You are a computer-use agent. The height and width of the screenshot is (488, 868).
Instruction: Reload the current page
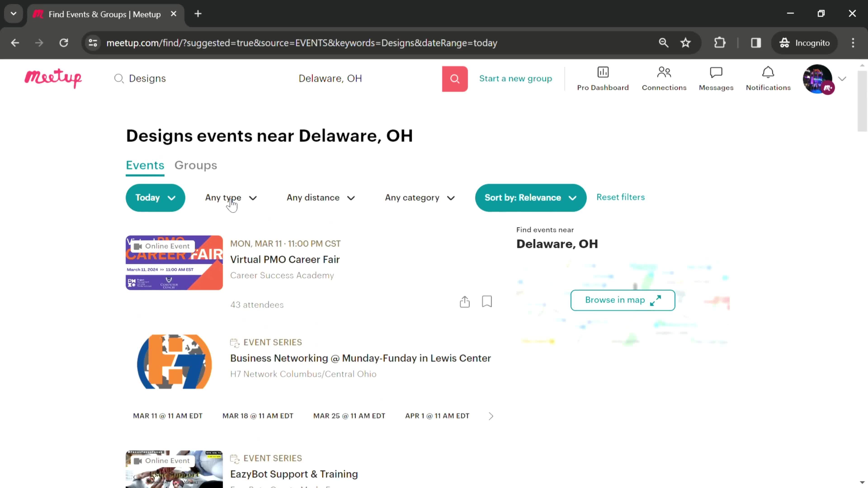pos(64,43)
